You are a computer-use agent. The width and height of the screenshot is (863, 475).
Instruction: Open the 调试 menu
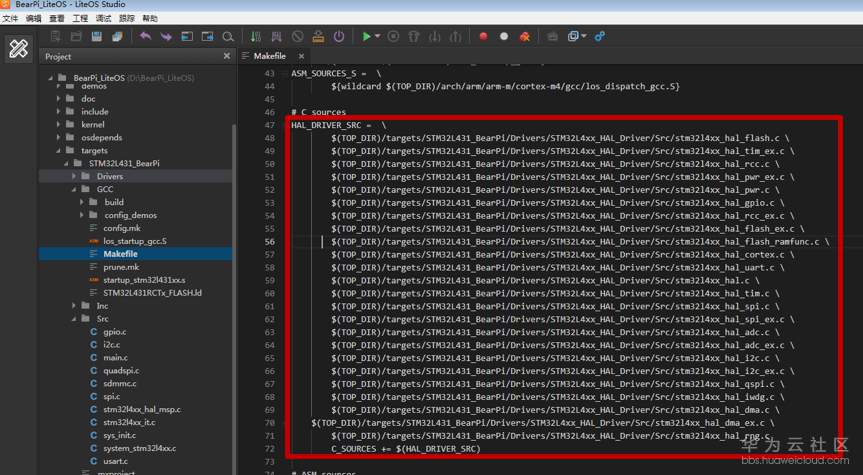[x=103, y=18]
